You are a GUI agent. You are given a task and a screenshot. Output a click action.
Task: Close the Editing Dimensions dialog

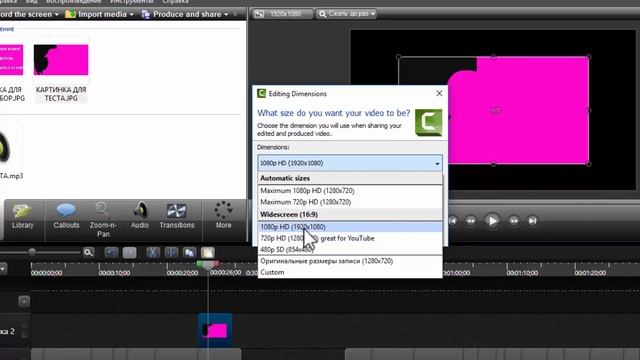point(439,93)
